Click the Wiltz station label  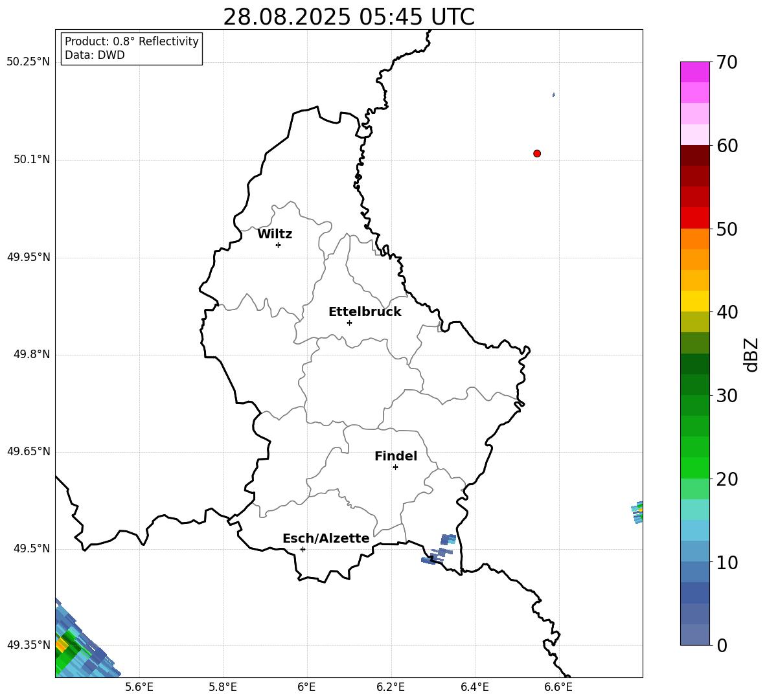click(275, 234)
